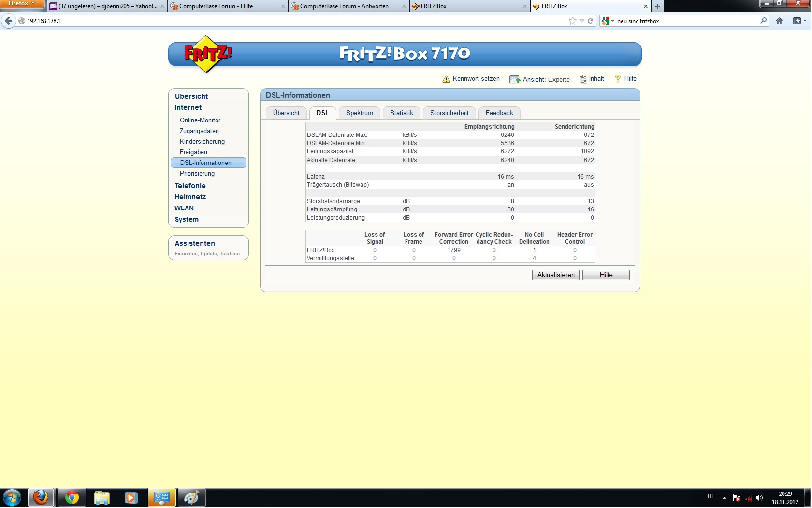Screen dimensions: 812x508
Task: Select DSL-Informationen in sidebar
Action: 208,163
